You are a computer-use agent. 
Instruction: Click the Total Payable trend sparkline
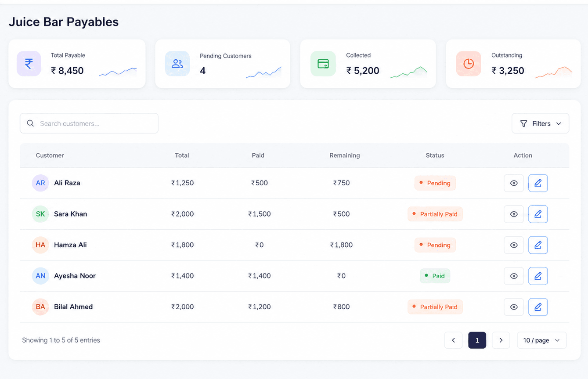(x=118, y=72)
